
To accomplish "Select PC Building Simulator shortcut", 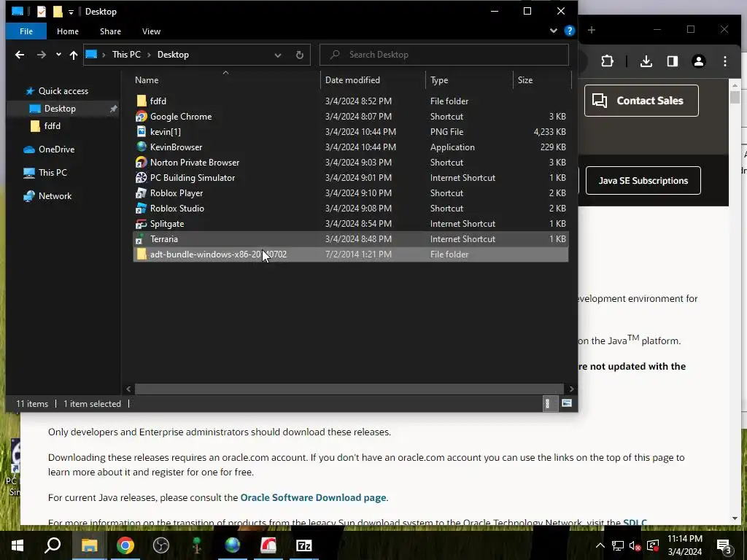I will point(351,178).
